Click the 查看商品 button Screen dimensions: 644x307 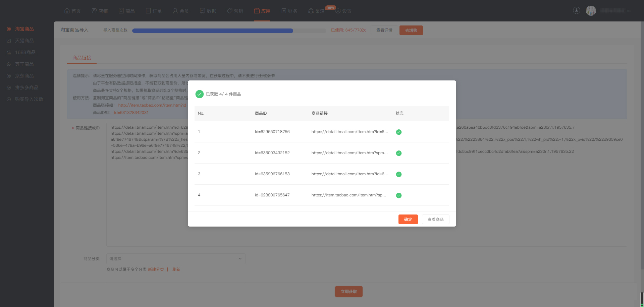tap(435, 220)
